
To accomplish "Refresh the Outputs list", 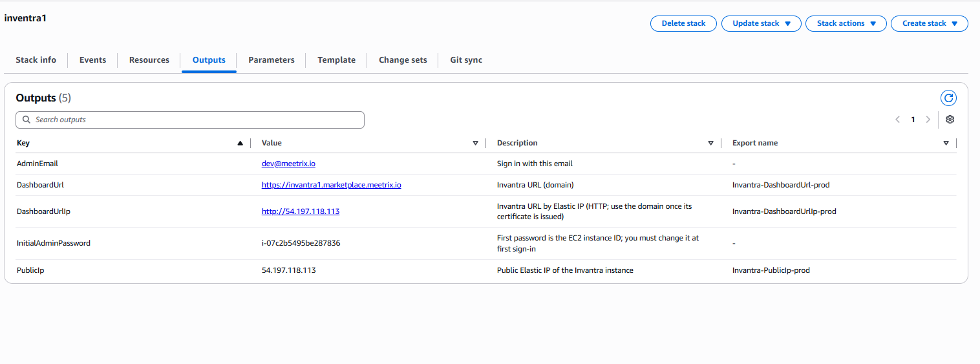I will click(948, 98).
